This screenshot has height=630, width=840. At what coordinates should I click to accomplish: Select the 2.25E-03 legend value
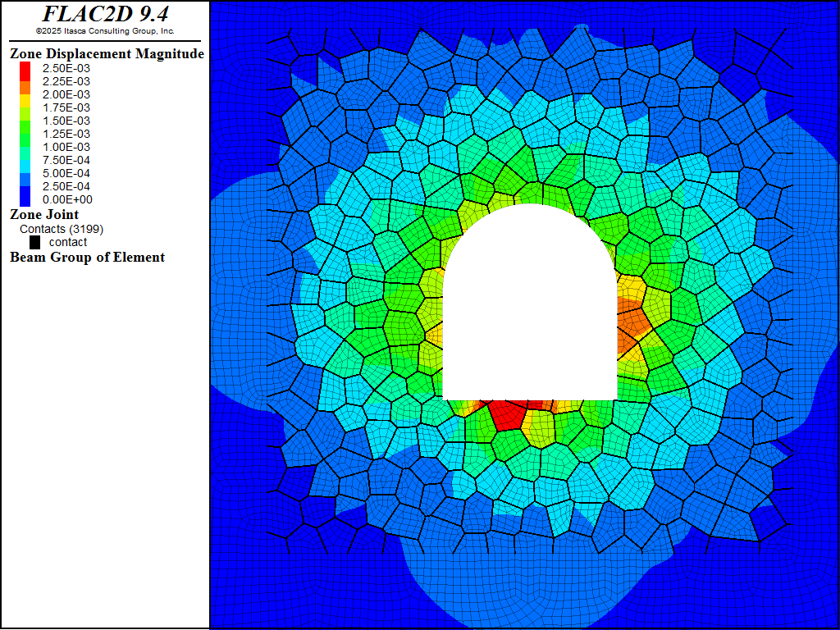(x=66, y=81)
